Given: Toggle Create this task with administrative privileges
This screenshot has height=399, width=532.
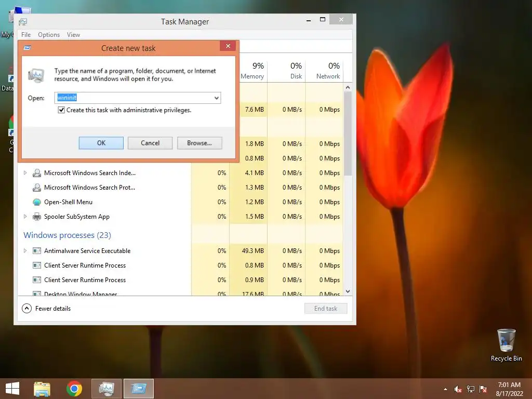Looking at the screenshot, I should coord(61,110).
